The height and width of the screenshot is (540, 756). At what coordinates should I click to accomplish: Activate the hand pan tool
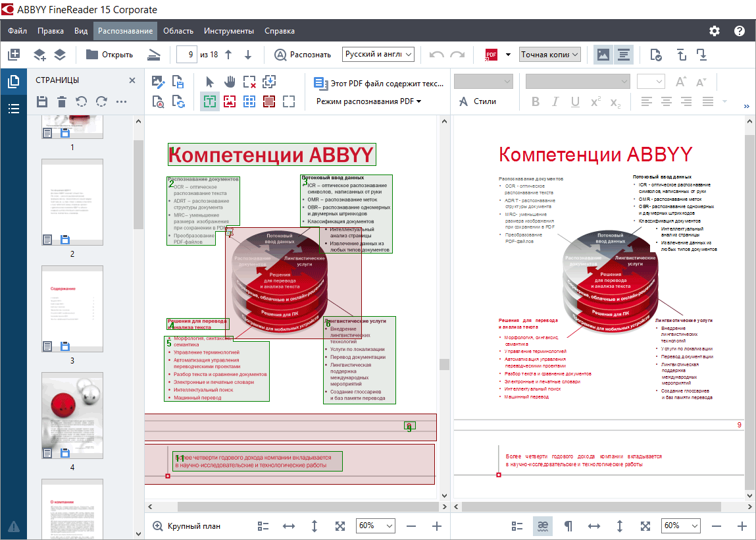click(x=230, y=82)
